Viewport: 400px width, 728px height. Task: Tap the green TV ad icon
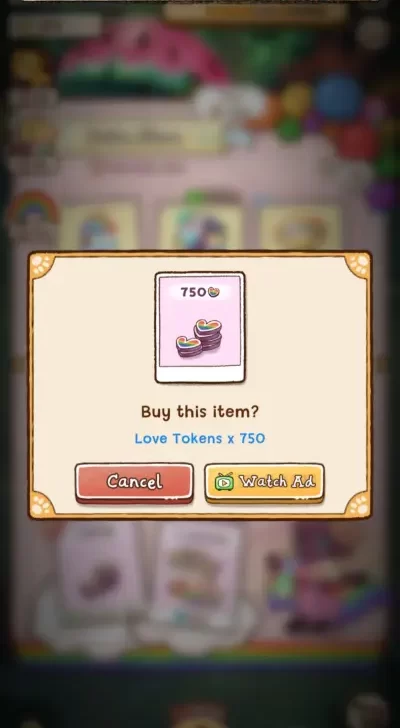pos(224,482)
